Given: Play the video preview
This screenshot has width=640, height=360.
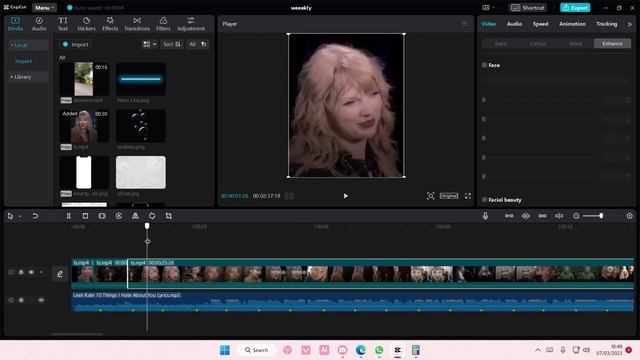Looking at the screenshot, I should pos(346,196).
